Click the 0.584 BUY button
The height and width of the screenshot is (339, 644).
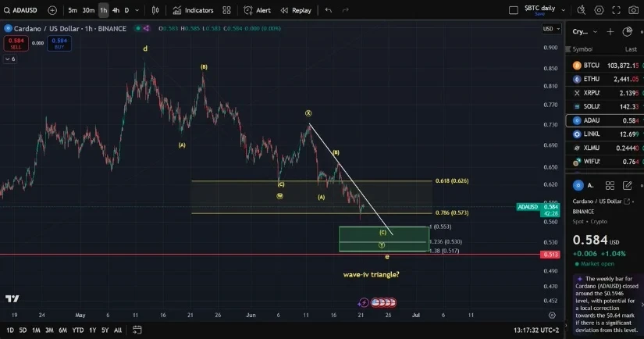pos(59,43)
